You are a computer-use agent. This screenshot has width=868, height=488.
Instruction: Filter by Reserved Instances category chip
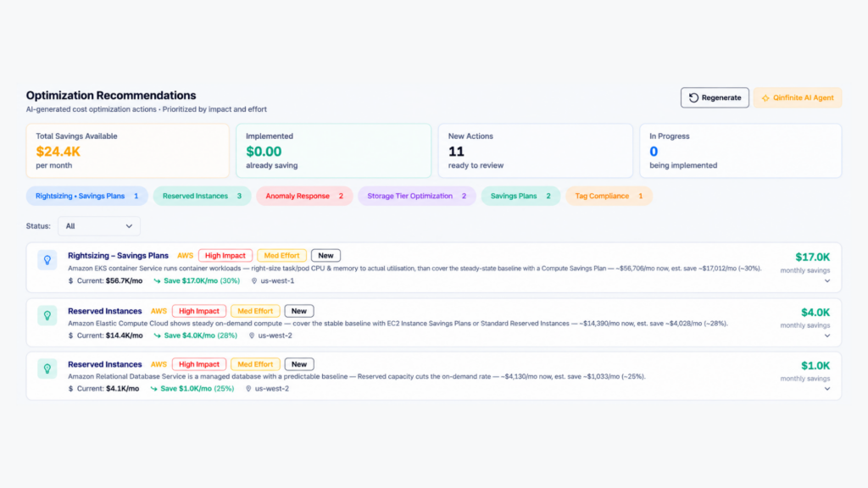[202, 196]
